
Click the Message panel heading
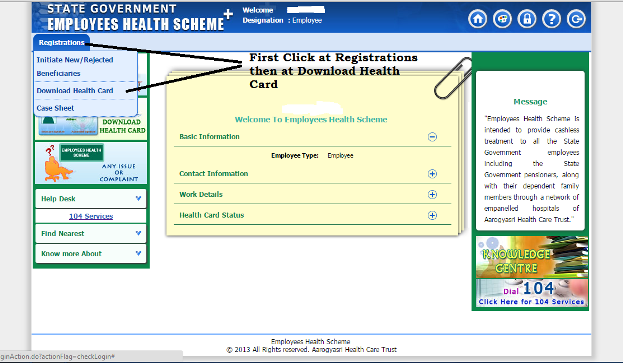click(530, 102)
